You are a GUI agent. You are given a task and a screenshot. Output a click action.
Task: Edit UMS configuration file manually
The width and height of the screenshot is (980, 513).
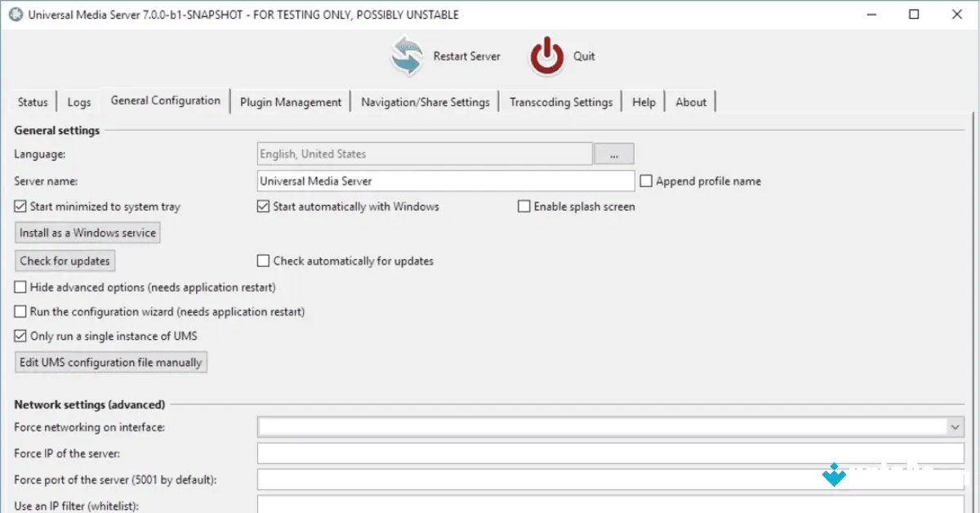pyautogui.click(x=110, y=362)
